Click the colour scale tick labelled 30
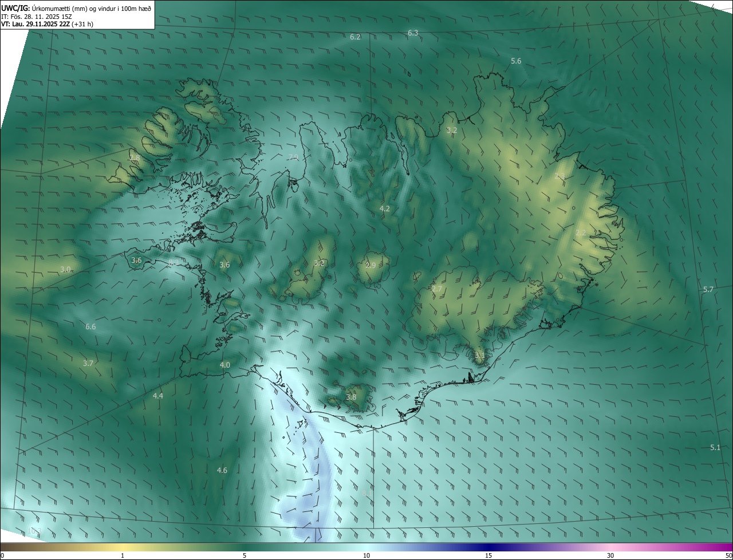 point(610,556)
